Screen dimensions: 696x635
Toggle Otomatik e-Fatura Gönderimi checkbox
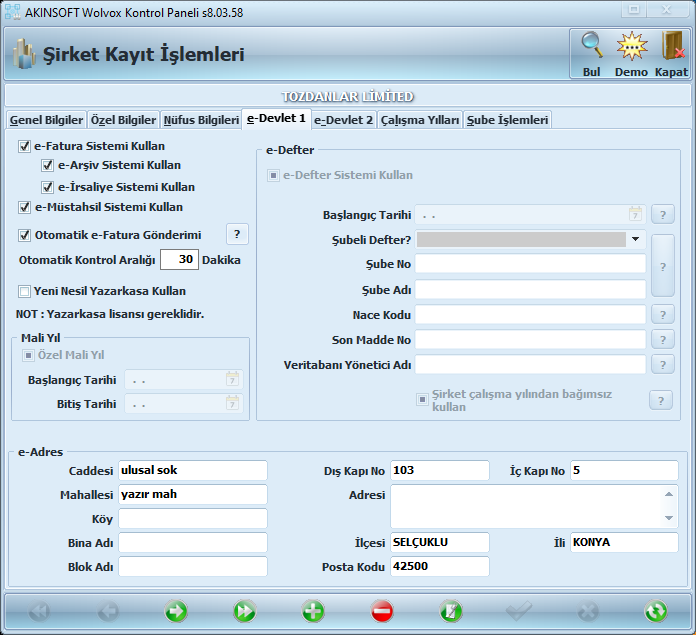click(24, 235)
